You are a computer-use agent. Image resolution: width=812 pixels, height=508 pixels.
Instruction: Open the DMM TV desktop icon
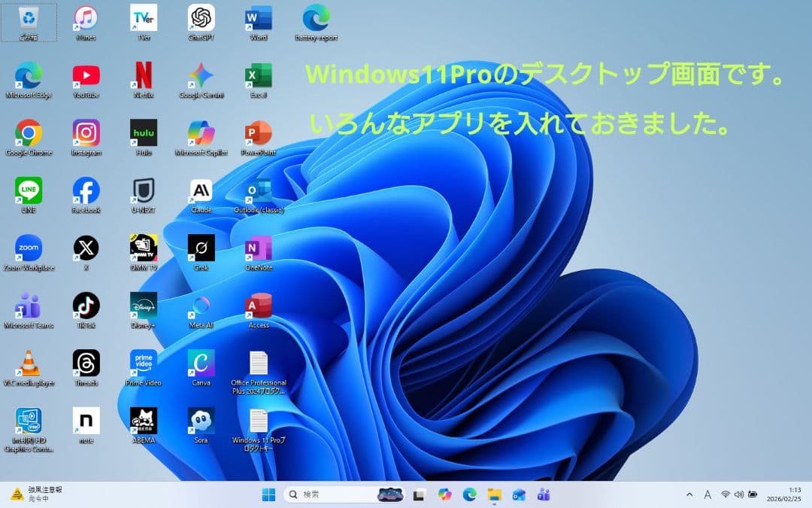[144, 252]
